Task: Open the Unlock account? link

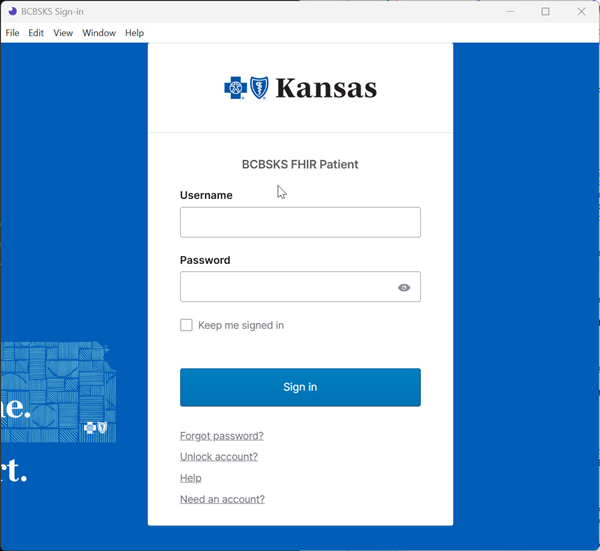Action: (219, 457)
